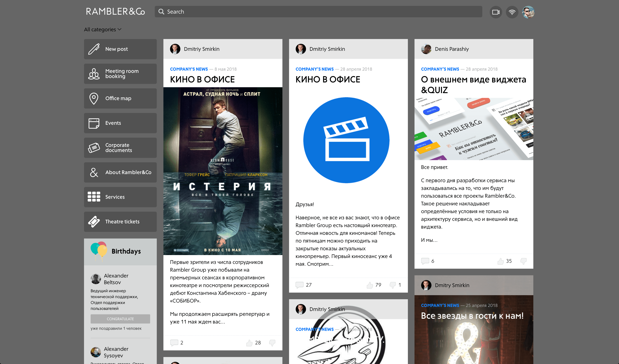Dislike the &QUIZ widget post
Image resolution: width=619 pixels, height=364 pixels.
point(523,261)
